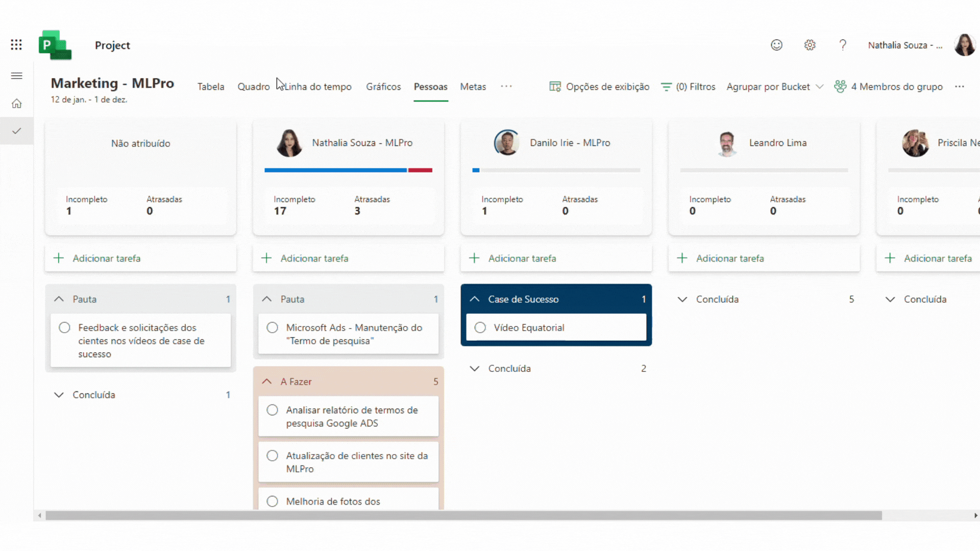This screenshot has height=551, width=980.
Task: Expand Concluída under Leandro Lima
Action: [682, 299]
